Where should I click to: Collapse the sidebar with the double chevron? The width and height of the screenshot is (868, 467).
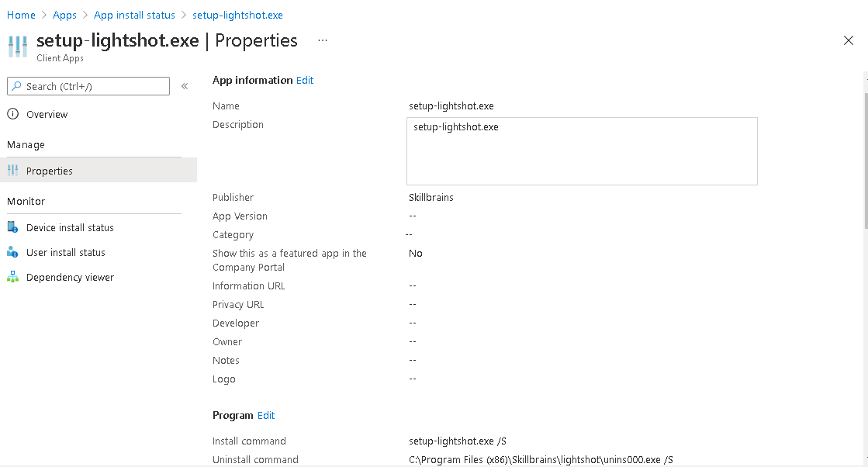point(185,86)
